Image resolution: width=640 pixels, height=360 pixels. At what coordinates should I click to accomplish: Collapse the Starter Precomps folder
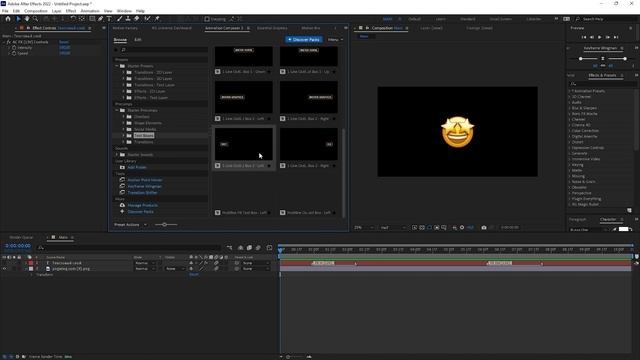pyautogui.click(x=117, y=110)
